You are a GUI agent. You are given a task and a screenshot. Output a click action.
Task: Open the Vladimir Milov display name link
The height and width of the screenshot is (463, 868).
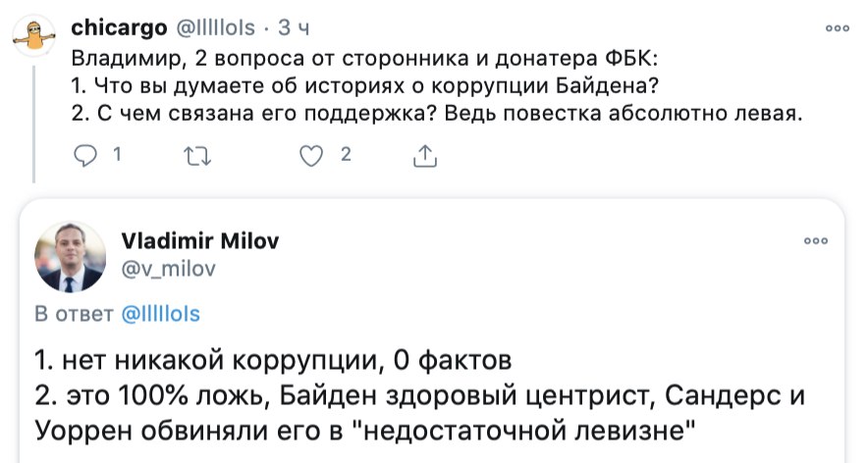(198, 241)
